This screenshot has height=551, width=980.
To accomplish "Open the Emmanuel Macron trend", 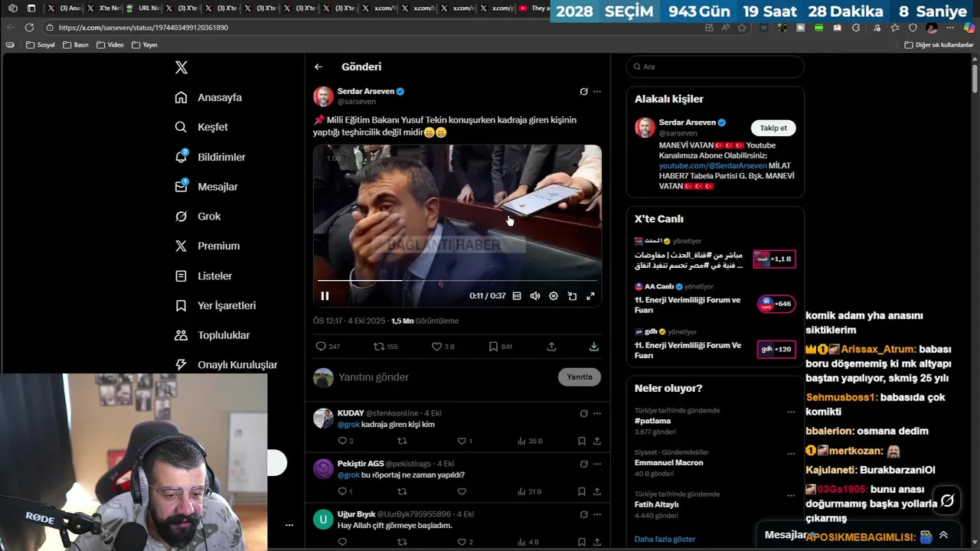I will coord(668,462).
